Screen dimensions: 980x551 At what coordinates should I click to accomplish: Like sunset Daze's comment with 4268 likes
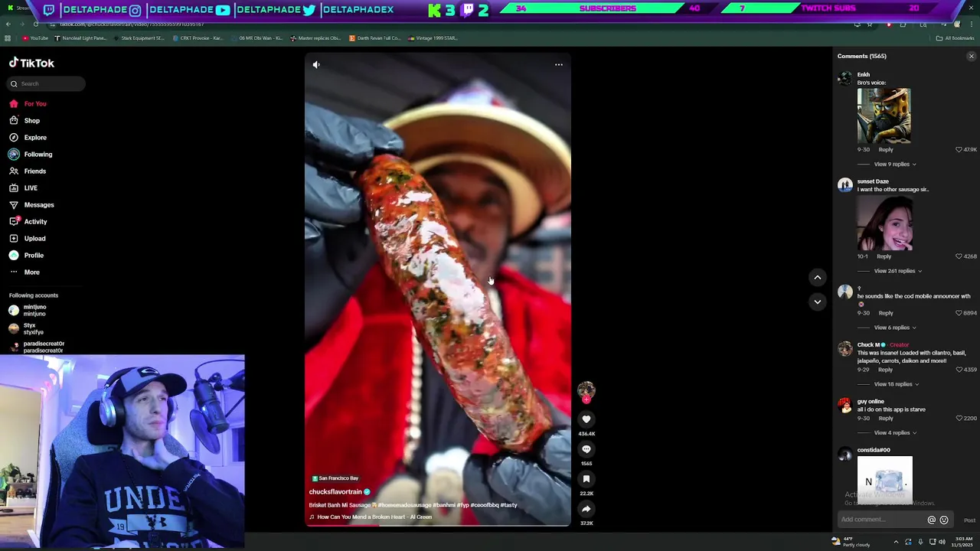point(959,256)
